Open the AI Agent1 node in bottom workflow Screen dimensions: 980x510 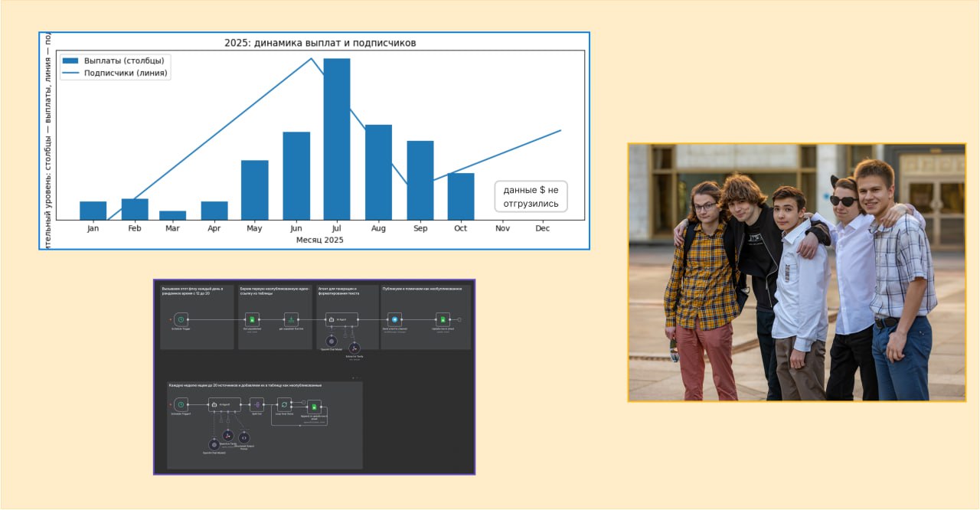[x=224, y=404]
